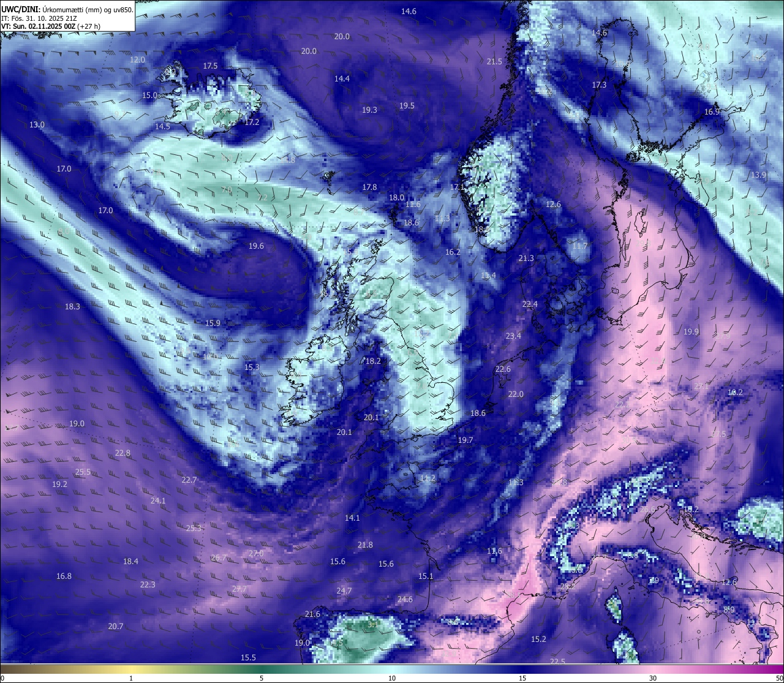The image size is (784, 683).
Task: Click the 23.4 value label
Action: tap(513, 336)
